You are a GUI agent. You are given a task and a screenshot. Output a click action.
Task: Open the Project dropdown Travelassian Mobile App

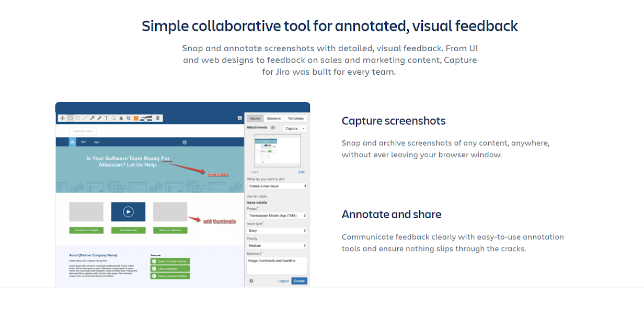pyautogui.click(x=277, y=216)
